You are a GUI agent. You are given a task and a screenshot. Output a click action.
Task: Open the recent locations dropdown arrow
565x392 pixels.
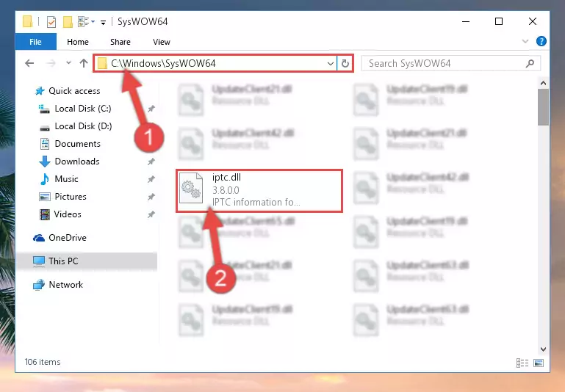(x=68, y=63)
